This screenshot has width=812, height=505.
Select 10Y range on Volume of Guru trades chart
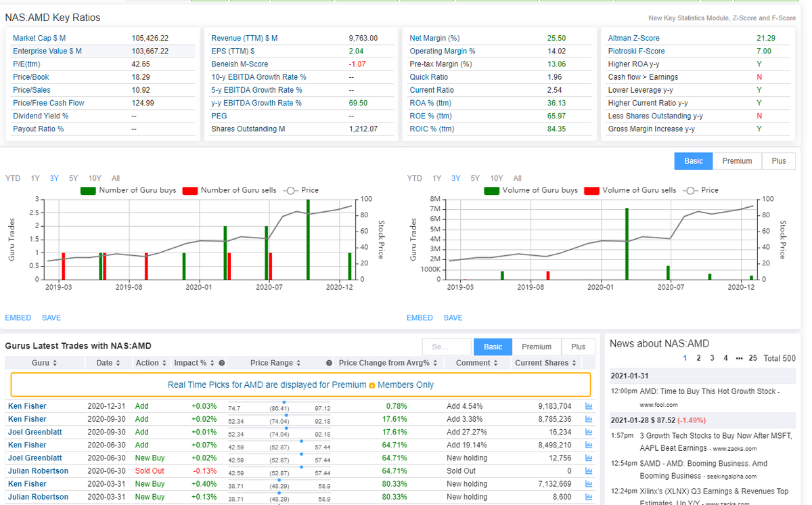click(x=497, y=178)
